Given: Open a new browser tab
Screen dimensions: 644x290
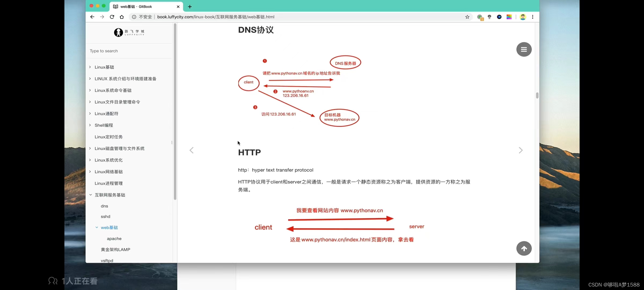Looking at the screenshot, I should (x=190, y=7).
